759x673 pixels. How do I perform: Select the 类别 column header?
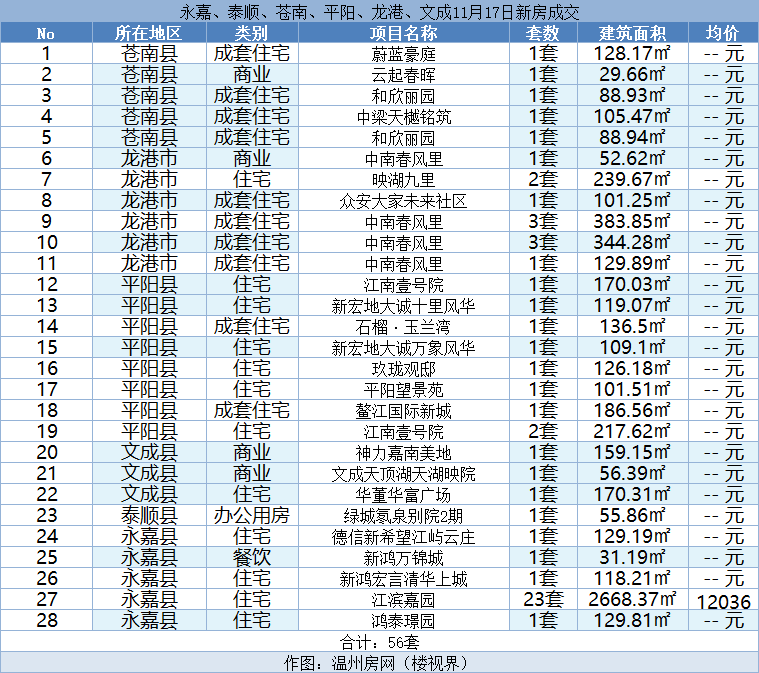251,33
